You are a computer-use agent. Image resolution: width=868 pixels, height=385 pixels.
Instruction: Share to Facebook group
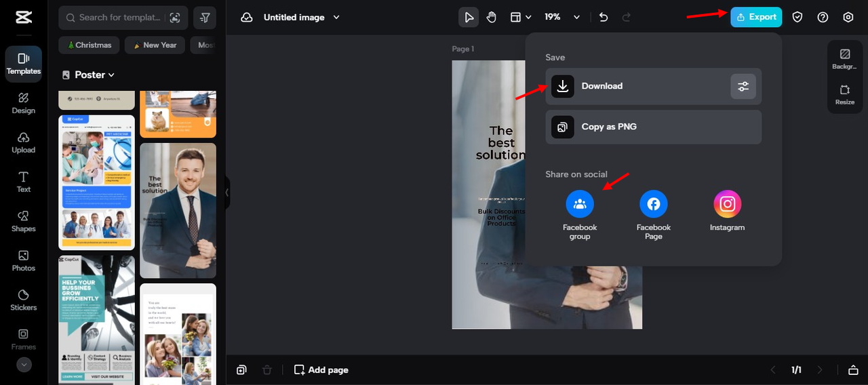580,215
